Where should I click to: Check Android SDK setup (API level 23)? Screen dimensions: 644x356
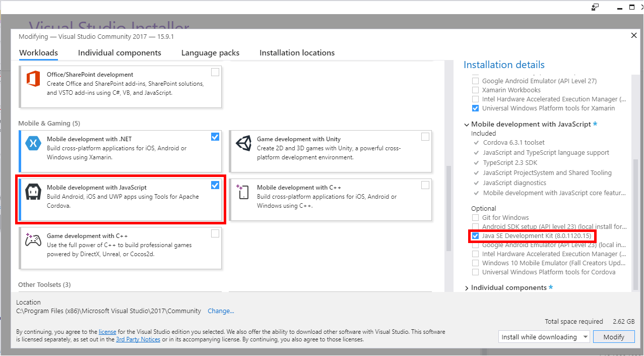coord(475,227)
